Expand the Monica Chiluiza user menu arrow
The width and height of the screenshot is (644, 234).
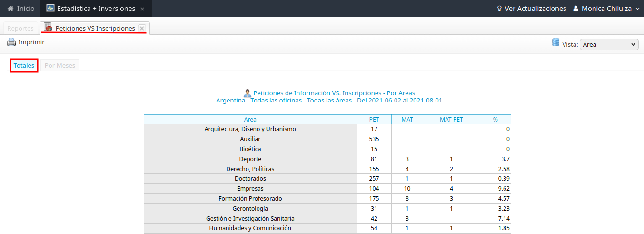tap(637, 9)
